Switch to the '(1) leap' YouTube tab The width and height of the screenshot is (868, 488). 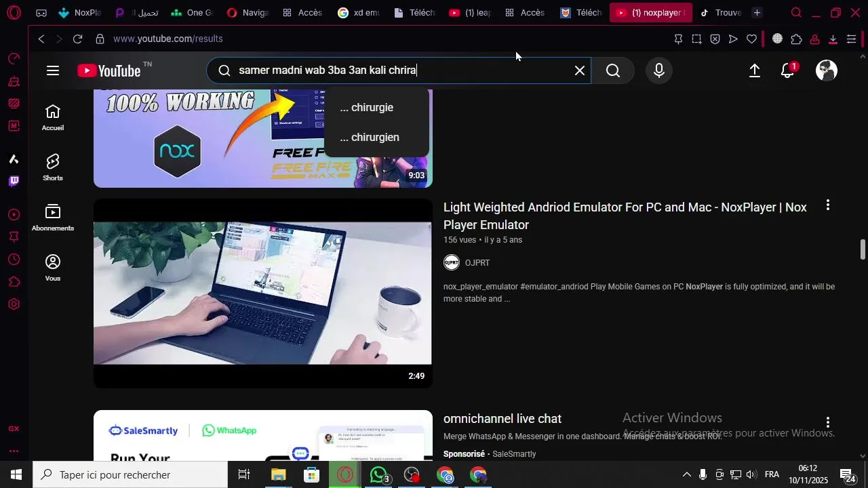tap(470, 13)
